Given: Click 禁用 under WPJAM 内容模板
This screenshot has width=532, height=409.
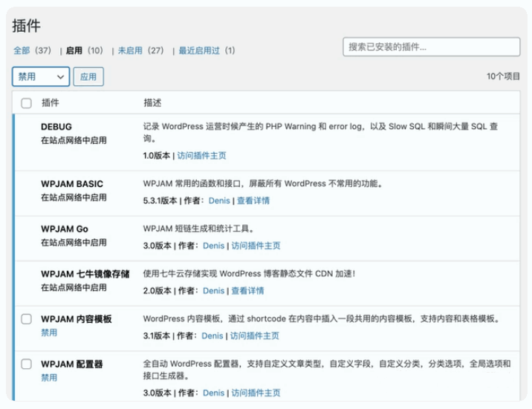Looking at the screenshot, I should pos(49,333).
